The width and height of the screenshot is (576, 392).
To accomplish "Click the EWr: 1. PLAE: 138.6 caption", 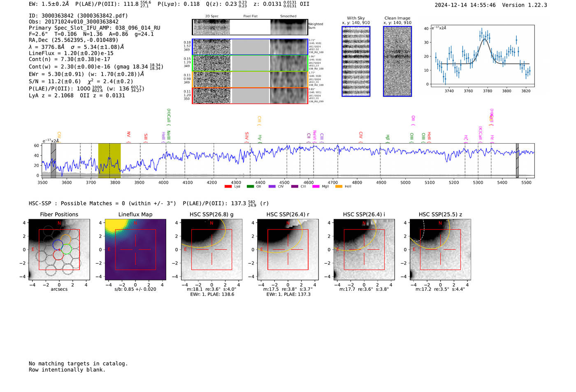I will point(212,295).
